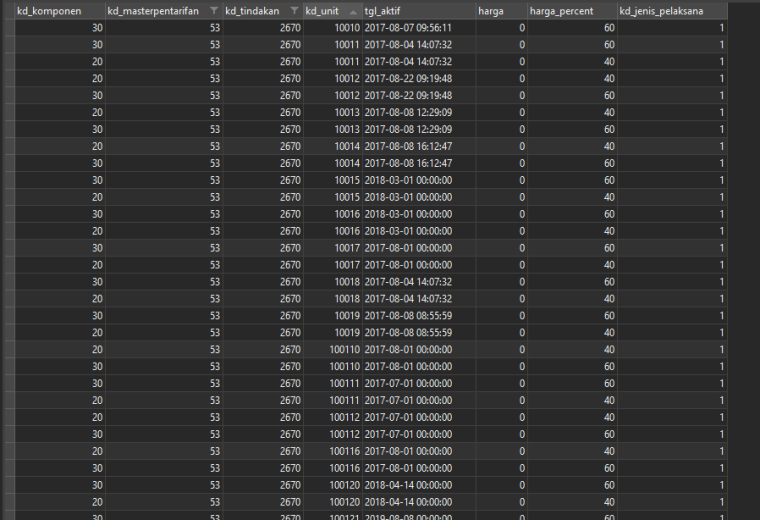Select kd_komponen cell of the 10010 row

[x=60, y=28]
